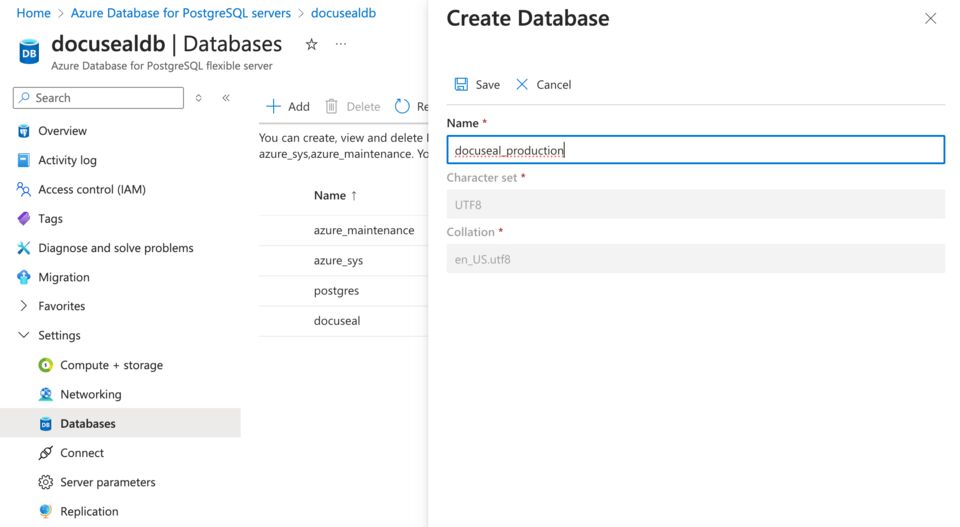
Task: Click the Diagnose and solve problems wrench icon
Action: pyautogui.click(x=24, y=248)
